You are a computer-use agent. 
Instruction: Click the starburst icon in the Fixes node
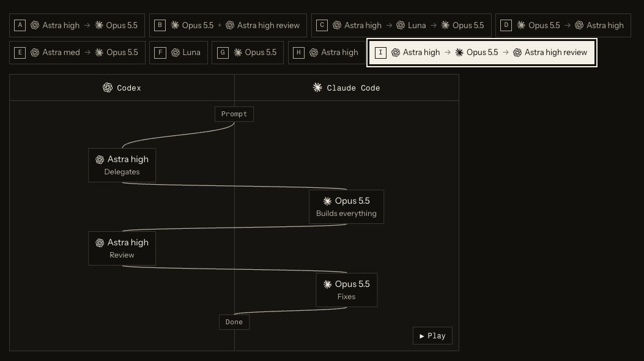tap(327, 285)
